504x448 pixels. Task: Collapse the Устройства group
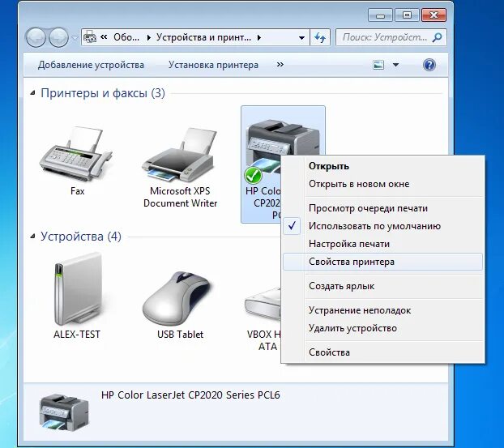[x=32, y=237]
